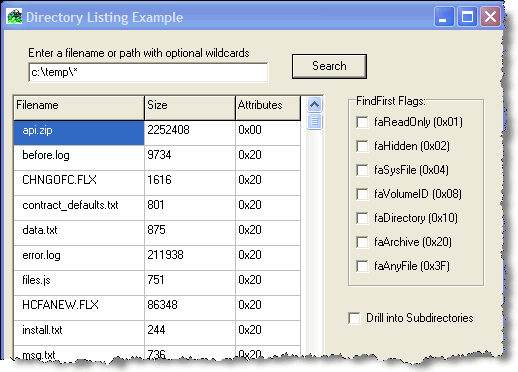
Task: Toggle the faSysFile (0x04) flag
Action: [x=362, y=170]
